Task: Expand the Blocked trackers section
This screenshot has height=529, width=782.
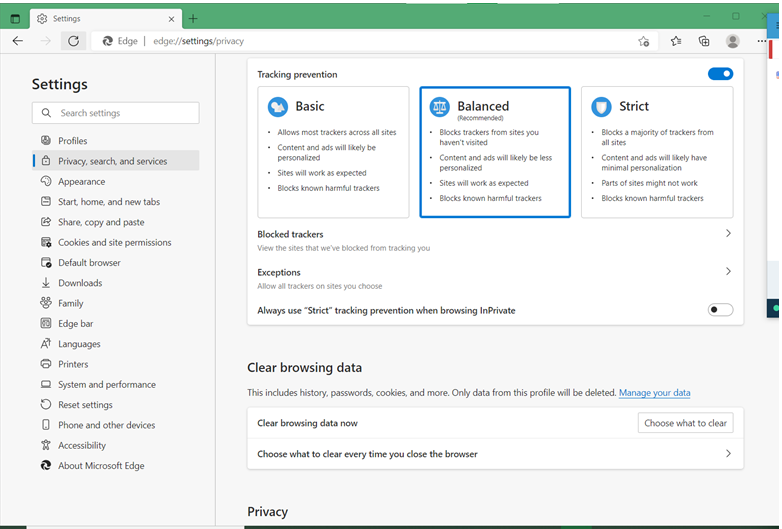Action: coord(495,240)
